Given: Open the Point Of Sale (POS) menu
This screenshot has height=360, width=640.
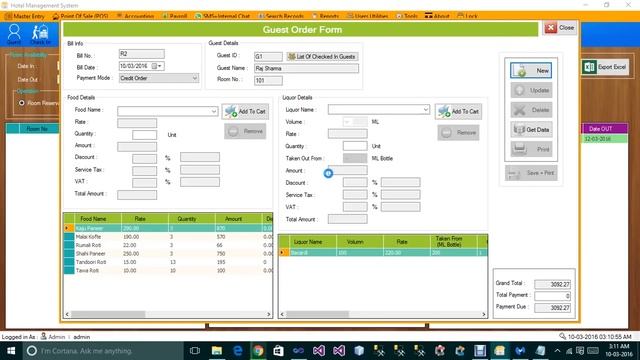Looking at the screenshot, I should [x=80, y=16].
